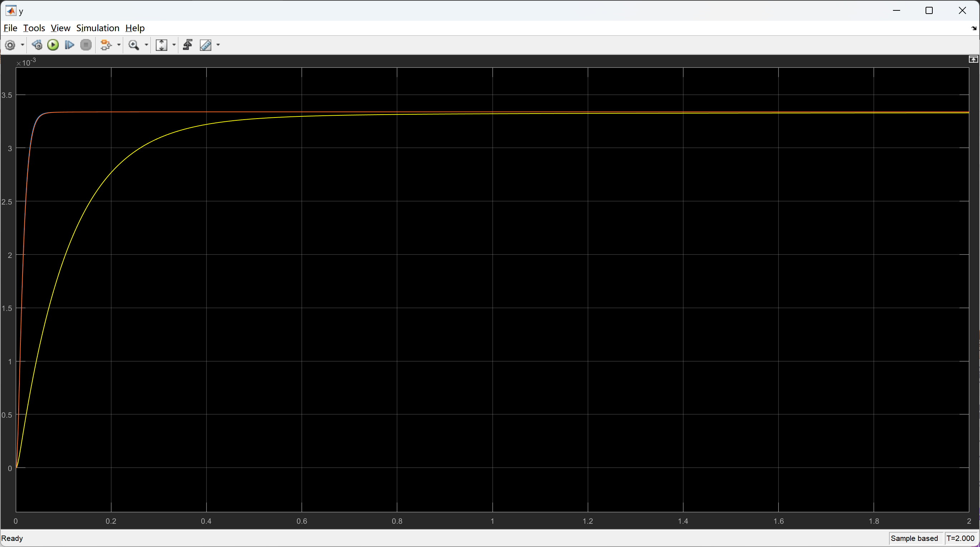
Task: Click the dock scope arrow at menu bar right
Action: (974, 29)
